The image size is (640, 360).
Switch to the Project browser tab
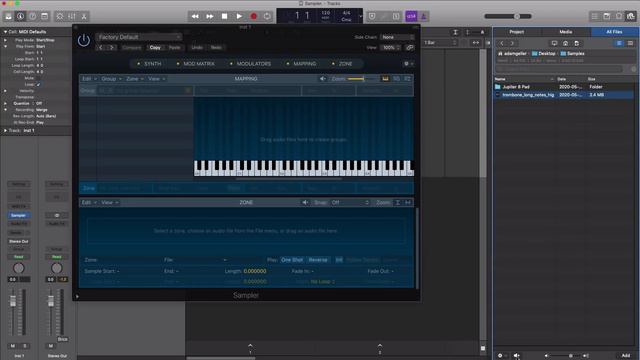[517, 32]
